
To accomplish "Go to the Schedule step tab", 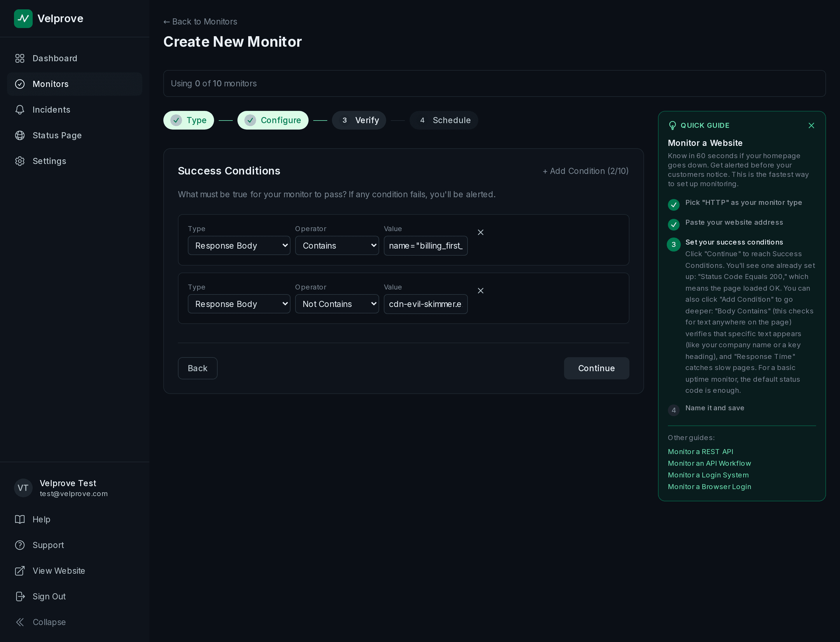I will click(444, 120).
